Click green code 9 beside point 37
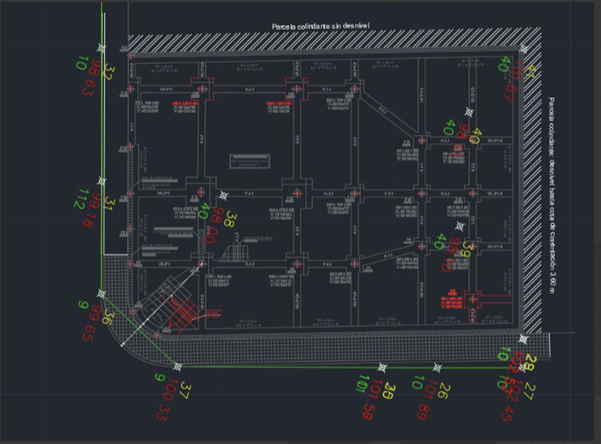Viewport: 601px width, 444px height. tap(160, 378)
